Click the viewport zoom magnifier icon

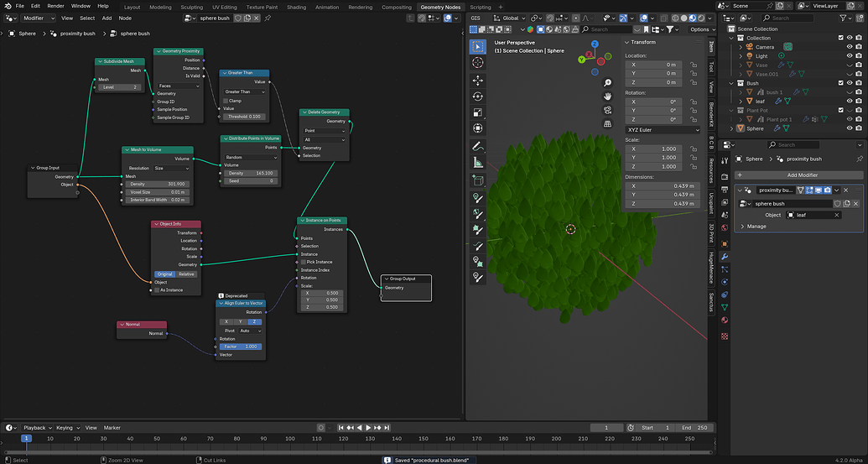pyautogui.click(x=607, y=82)
